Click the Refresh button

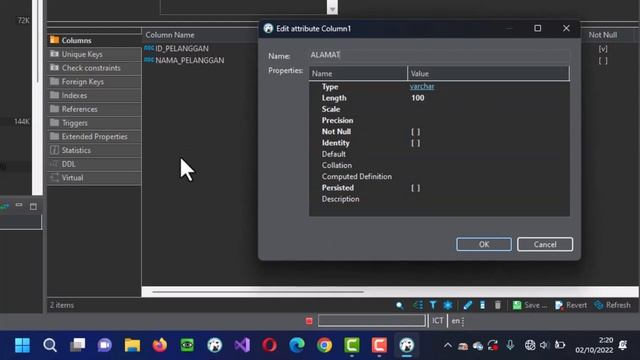coord(613,305)
